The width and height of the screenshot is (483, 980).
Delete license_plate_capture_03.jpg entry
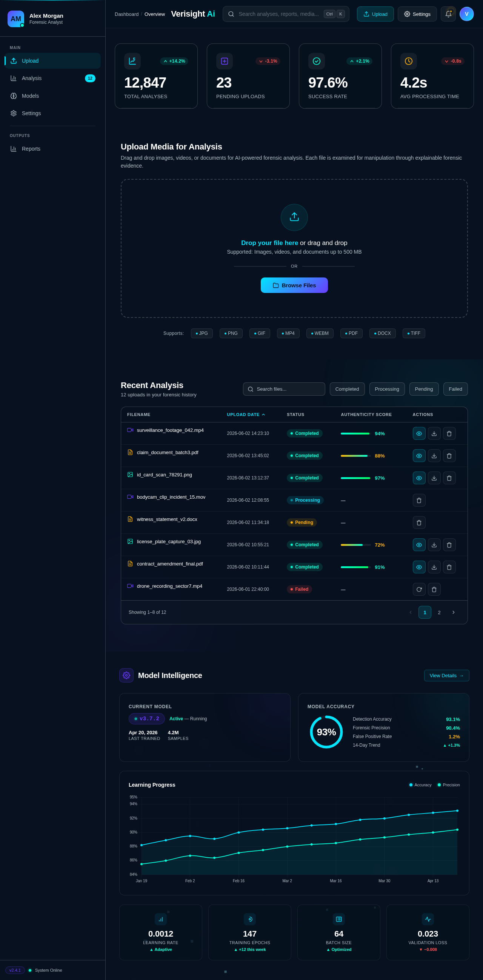click(x=449, y=545)
